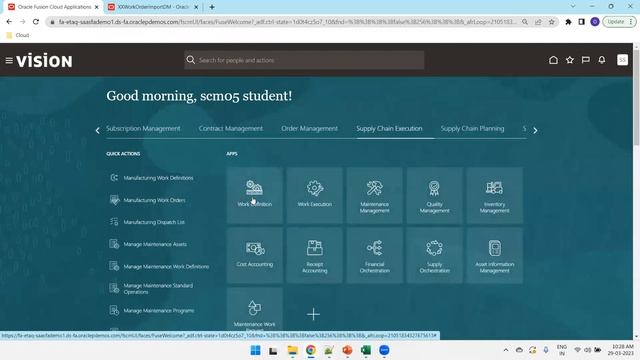Select the Subscription Management tab
Viewport: 640px width, 360px height.
143,129
